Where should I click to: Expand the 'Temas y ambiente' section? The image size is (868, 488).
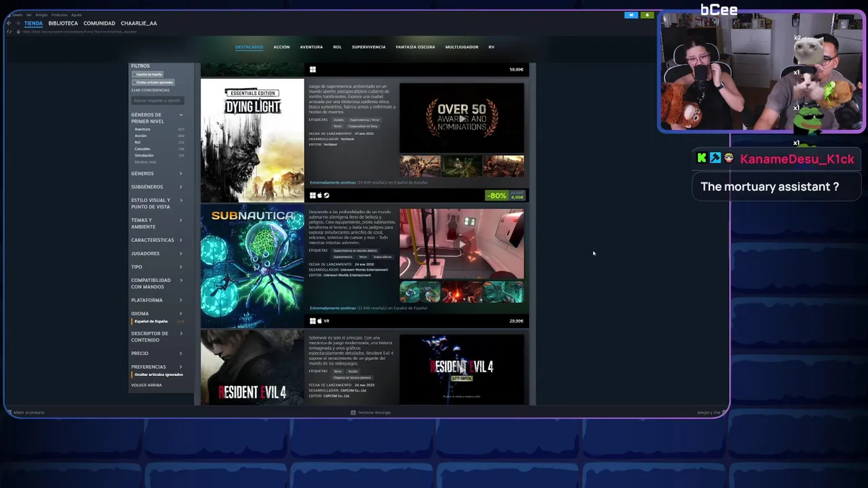point(157,224)
